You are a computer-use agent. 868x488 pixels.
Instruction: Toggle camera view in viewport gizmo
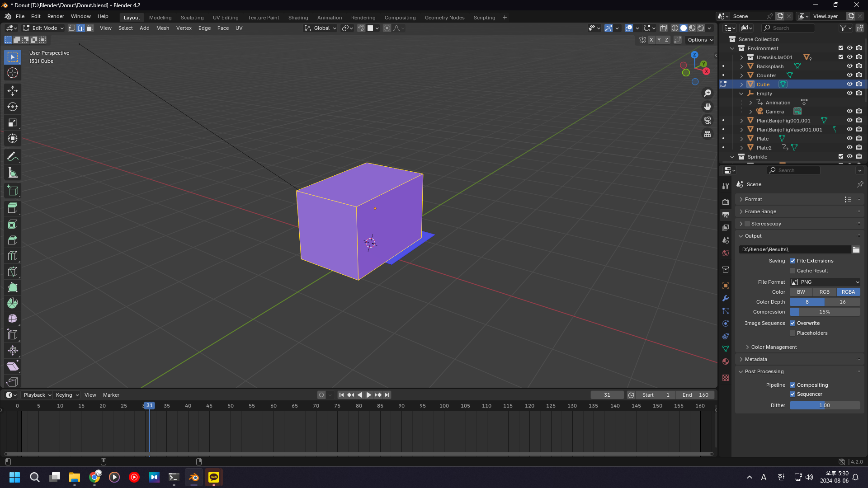coord(708,120)
